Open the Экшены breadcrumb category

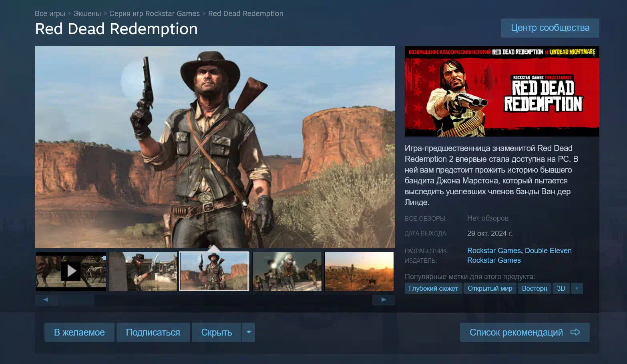pyautogui.click(x=87, y=14)
